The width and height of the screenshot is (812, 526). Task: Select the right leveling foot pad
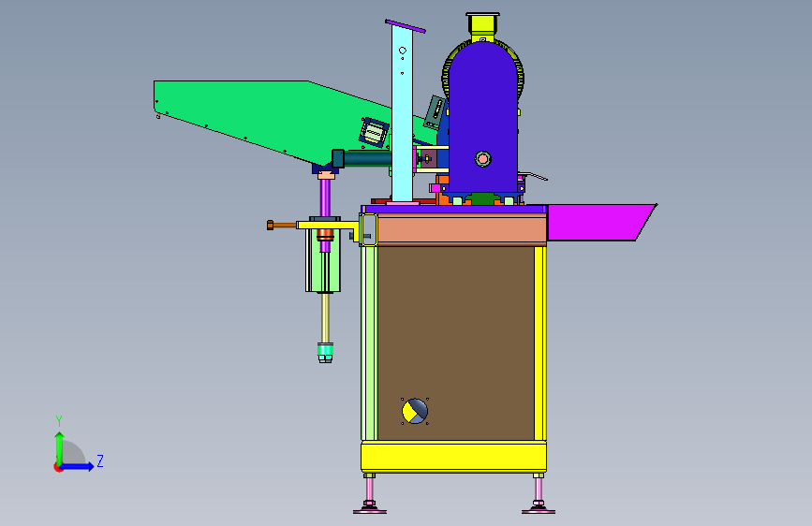539,511
